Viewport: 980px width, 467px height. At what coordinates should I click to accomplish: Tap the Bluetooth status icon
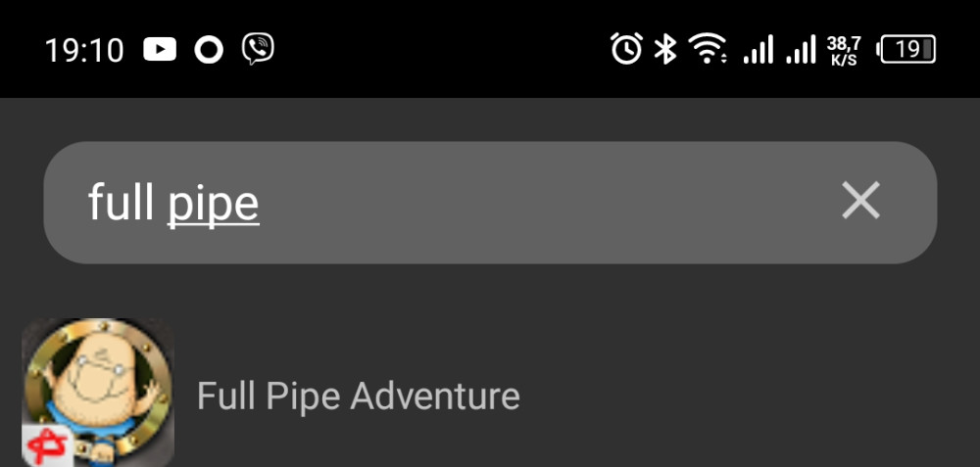tap(665, 48)
